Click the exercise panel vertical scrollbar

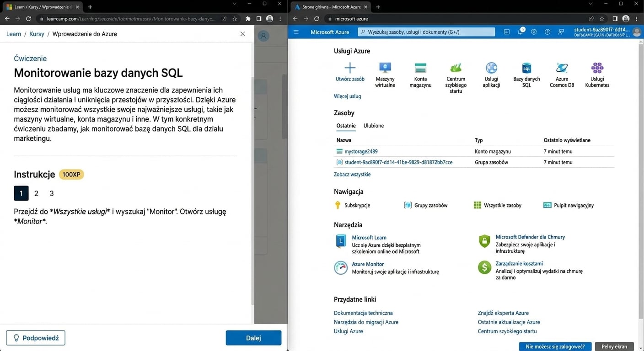coord(252,191)
